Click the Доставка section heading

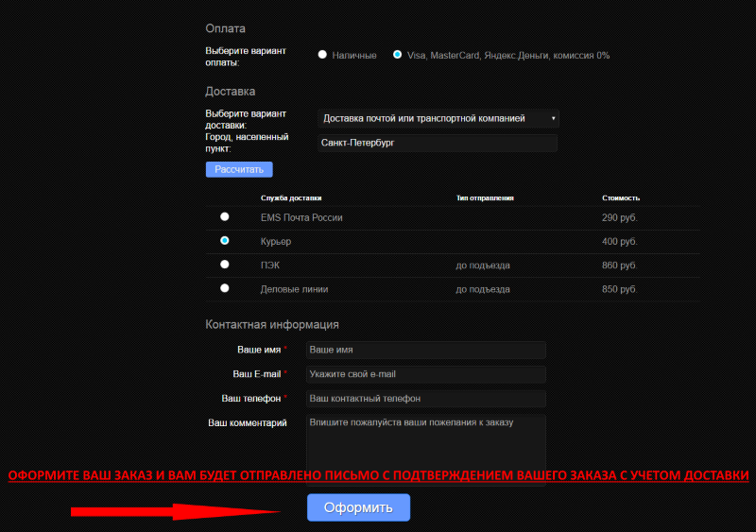(230, 92)
